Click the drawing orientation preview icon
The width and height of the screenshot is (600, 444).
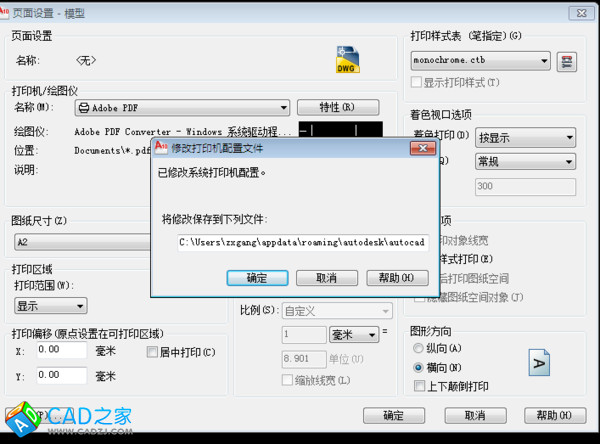tap(539, 362)
